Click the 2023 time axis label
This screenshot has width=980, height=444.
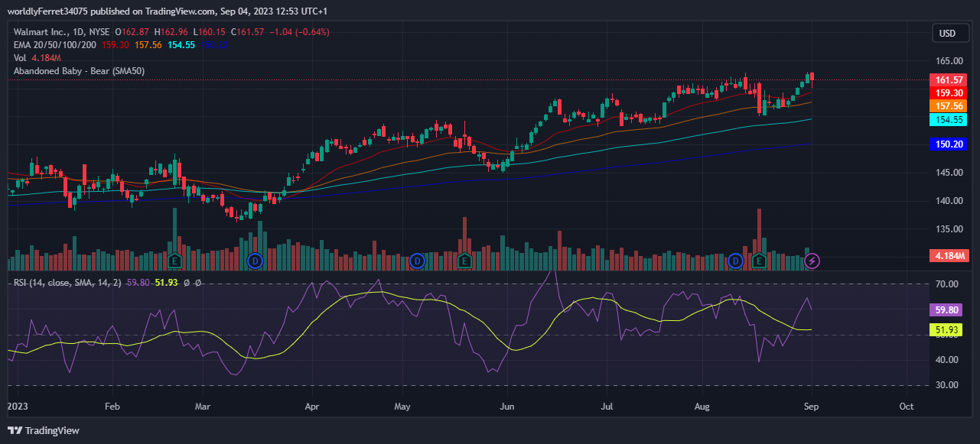click(17, 407)
